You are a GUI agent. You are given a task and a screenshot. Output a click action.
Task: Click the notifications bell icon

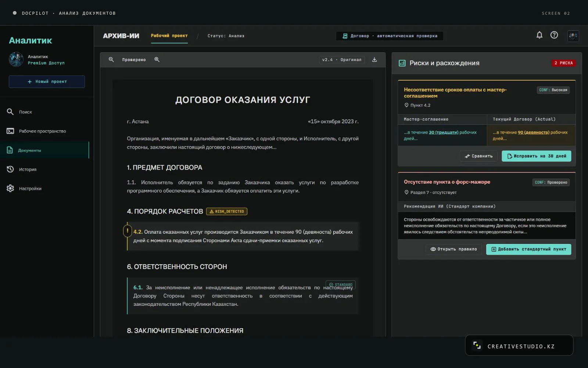click(x=539, y=35)
